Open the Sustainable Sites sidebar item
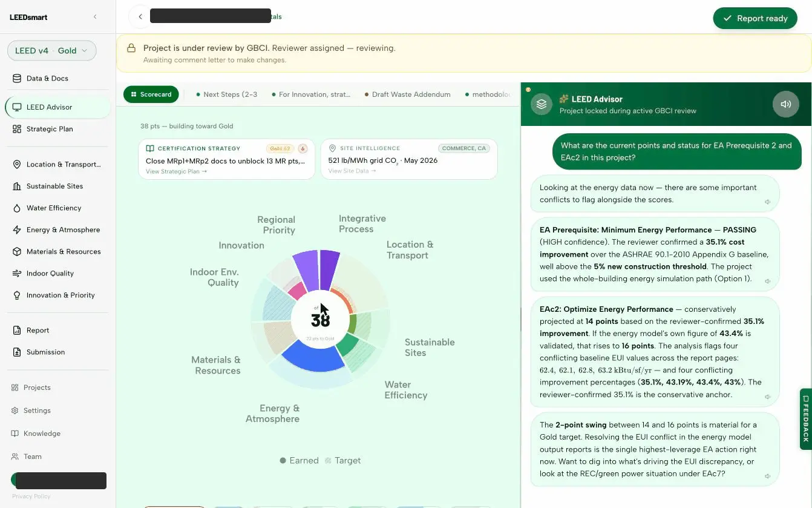812x508 pixels. pos(57,186)
